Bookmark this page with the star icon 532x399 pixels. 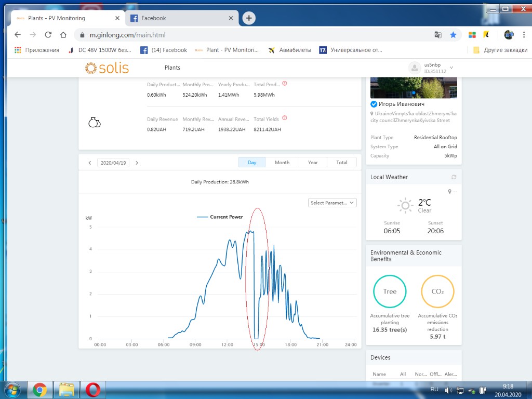tap(453, 35)
